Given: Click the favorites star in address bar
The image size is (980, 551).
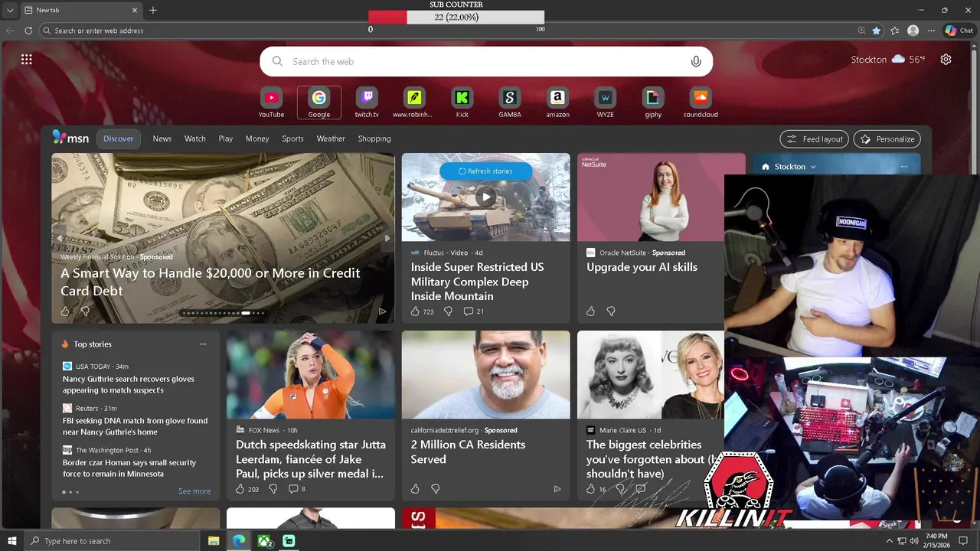Looking at the screenshot, I should tap(877, 31).
